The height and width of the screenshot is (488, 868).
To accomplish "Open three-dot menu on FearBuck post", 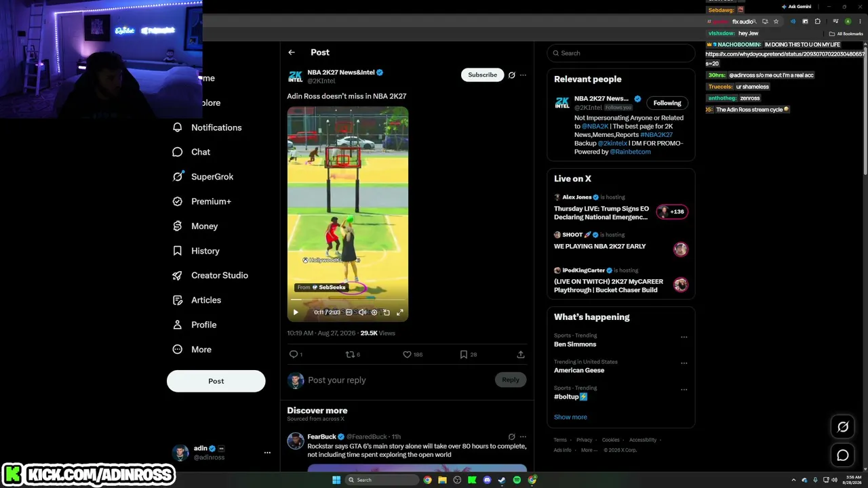I will click(523, 437).
